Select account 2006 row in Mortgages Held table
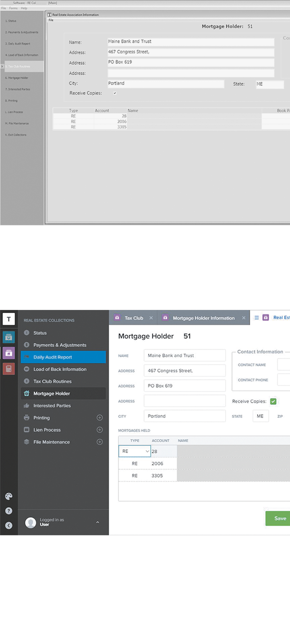 click(x=204, y=464)
